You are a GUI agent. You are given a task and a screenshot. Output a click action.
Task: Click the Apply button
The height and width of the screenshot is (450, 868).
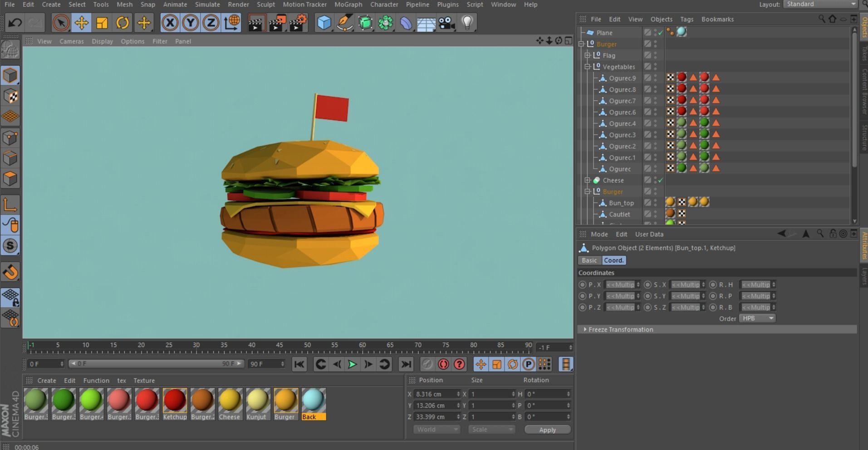tap(547, 430)
